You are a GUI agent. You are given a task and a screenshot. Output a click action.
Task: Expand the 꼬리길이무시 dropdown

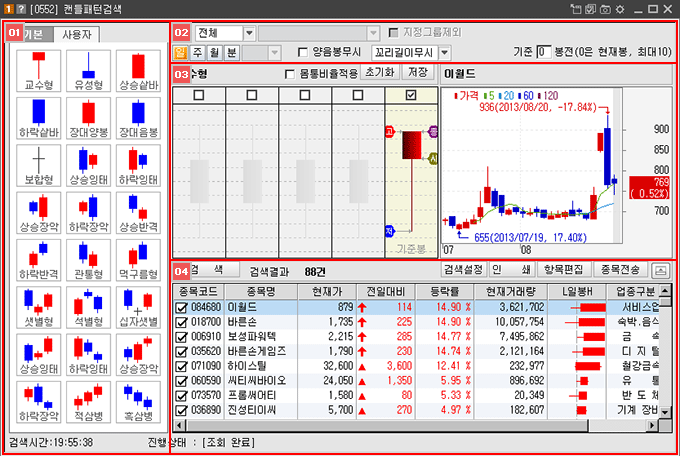pos(444,51)
